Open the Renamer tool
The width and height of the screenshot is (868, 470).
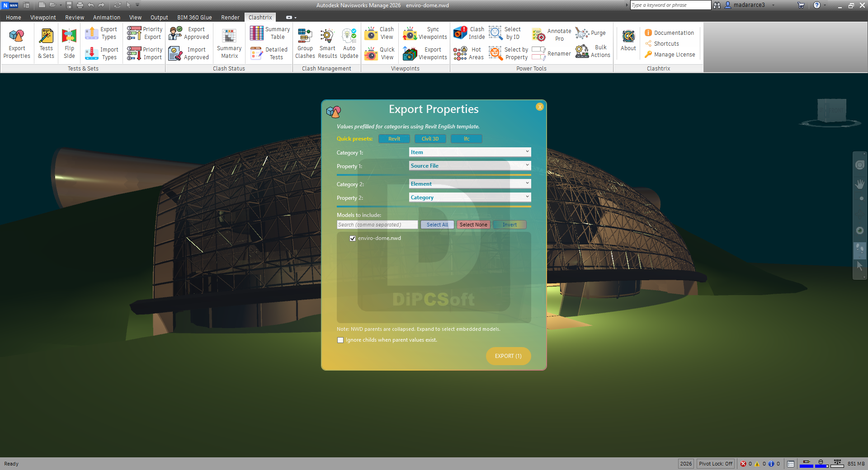point(552,54)
